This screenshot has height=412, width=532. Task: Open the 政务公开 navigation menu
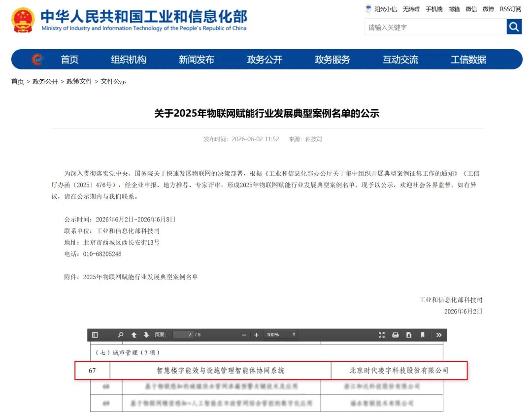pos(265,60)
